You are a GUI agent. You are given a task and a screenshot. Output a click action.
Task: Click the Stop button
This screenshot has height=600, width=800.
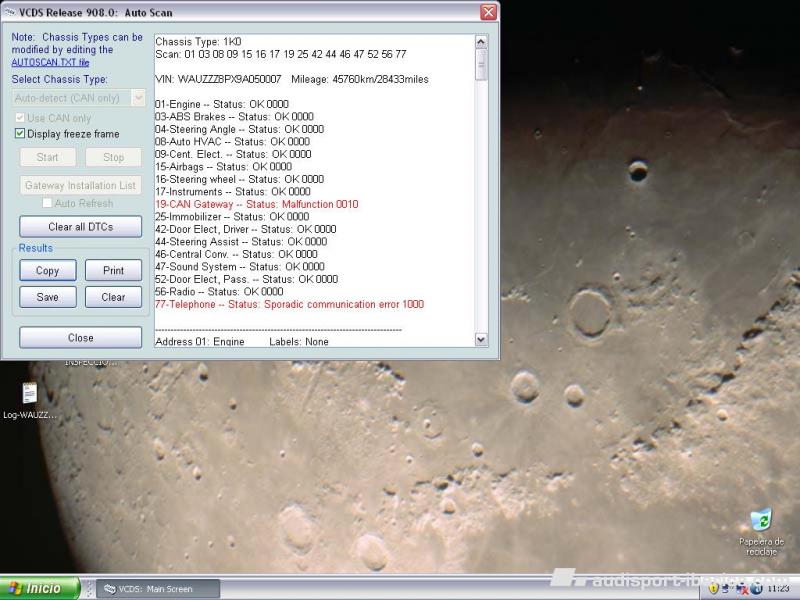coord(113,157)
